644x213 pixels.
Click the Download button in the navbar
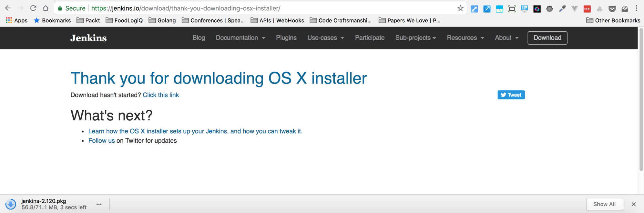(x=547, y=38)
